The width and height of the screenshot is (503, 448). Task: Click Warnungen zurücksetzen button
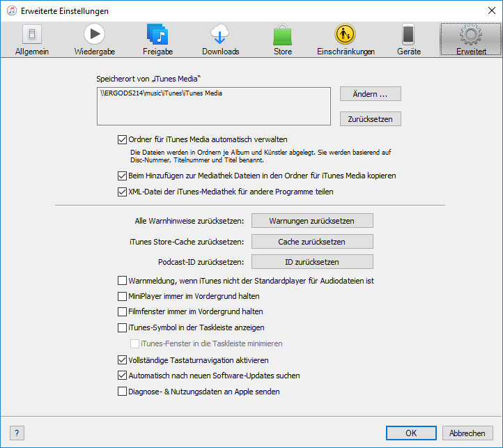(x=312, y=221)
